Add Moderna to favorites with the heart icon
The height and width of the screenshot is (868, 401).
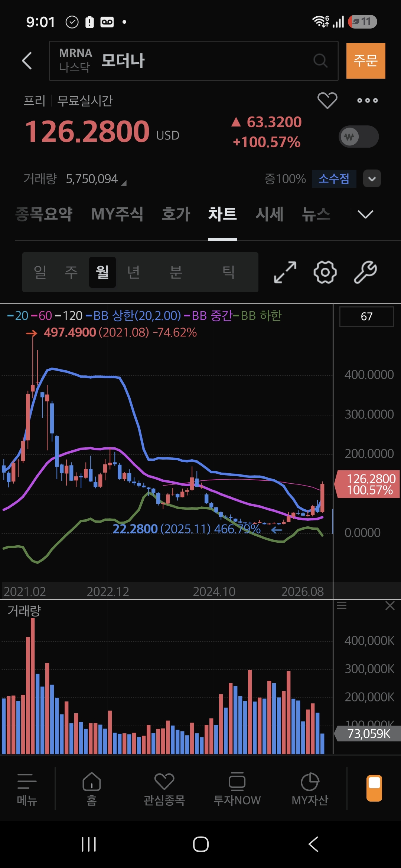coord(327,101)
